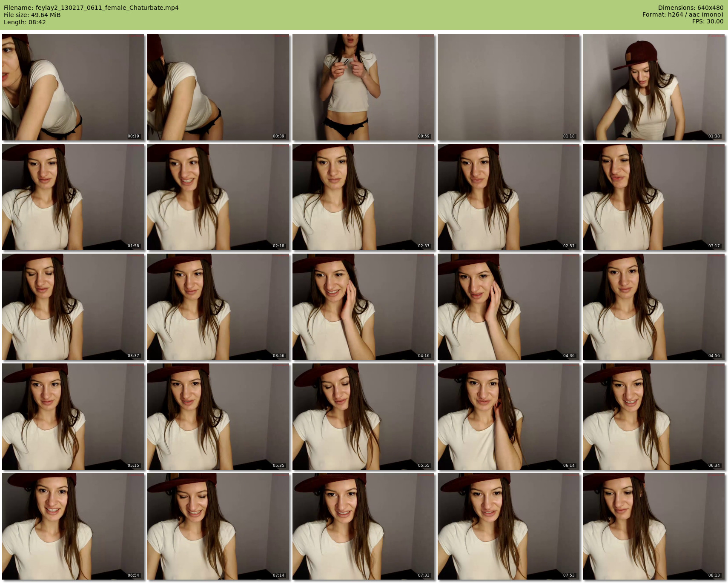The height and width of the screenshot is (583, 728).
Task: Click the thumbnail timestamped 00:19
Action: pos(73,87)
